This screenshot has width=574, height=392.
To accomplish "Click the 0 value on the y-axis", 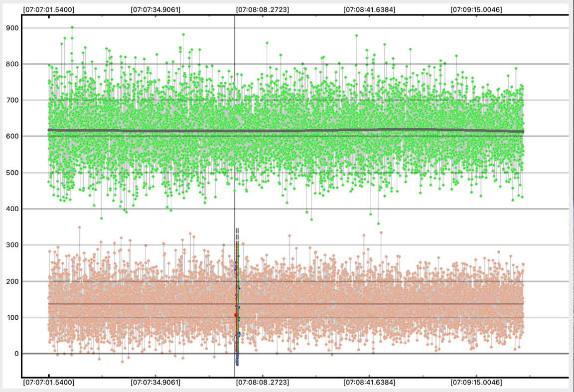I will (x=16, y=354).
